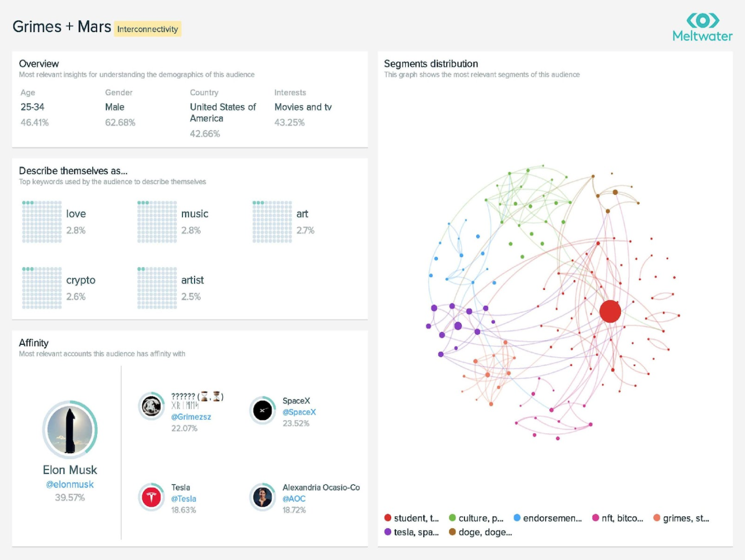Toggle the purple tesla, spa... legend item
The height and width of the screenshot is (560, 745).
pyautogui.click(x=411, y=532)
